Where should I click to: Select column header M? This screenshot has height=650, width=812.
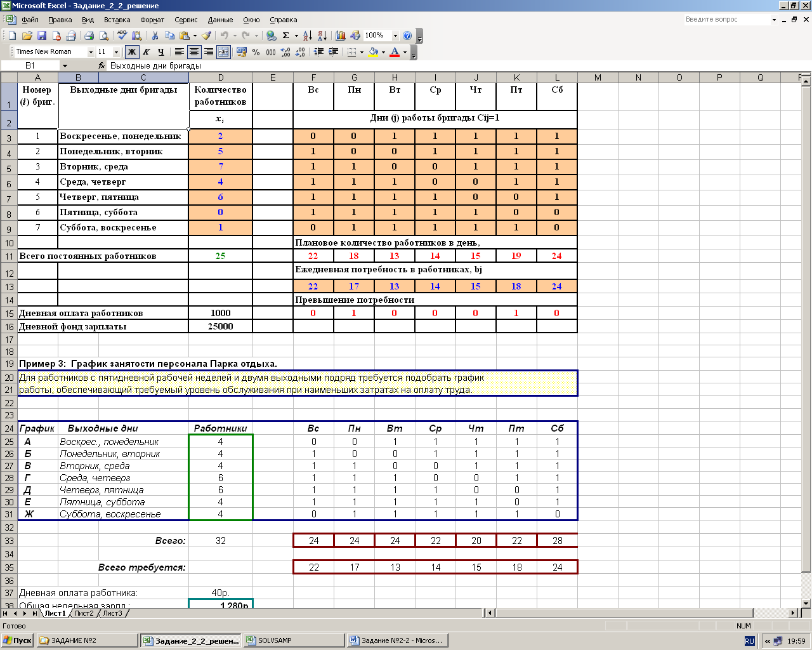(598, 77)
